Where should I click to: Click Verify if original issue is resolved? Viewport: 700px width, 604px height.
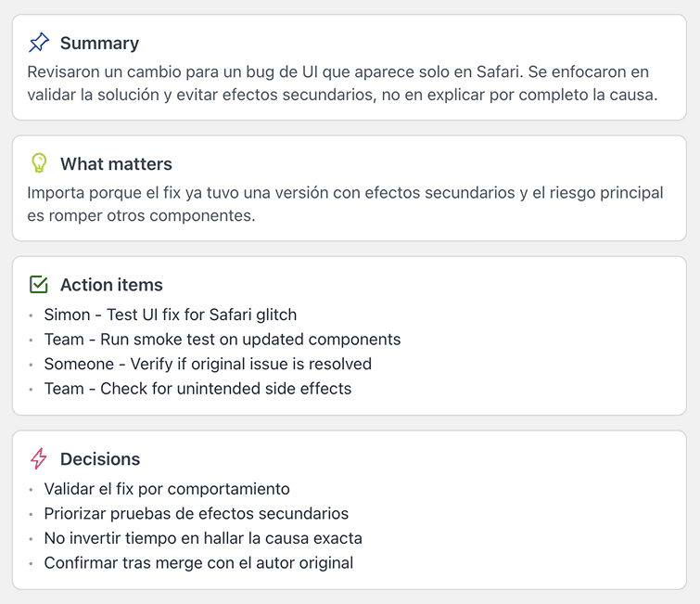[208, 364]
